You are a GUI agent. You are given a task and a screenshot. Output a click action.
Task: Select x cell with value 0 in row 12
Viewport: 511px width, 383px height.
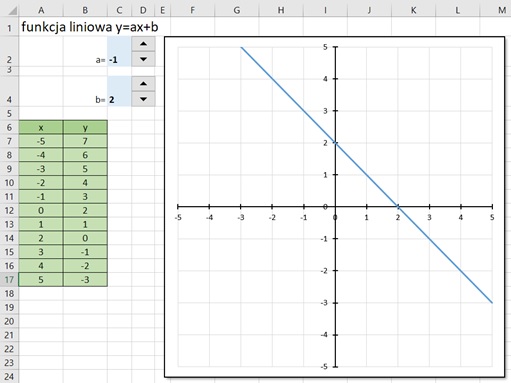pos(41,210)
